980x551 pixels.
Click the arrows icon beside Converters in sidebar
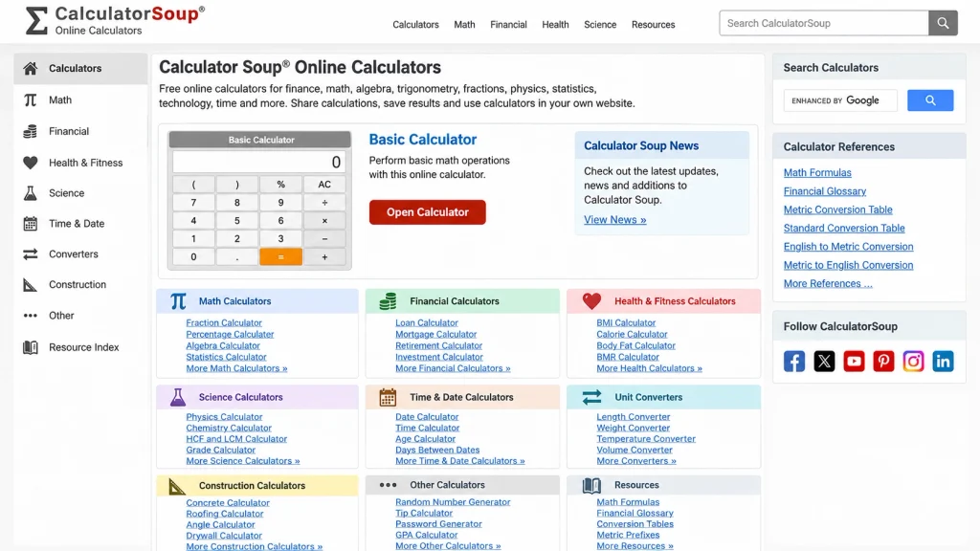[x=30, y=254]
